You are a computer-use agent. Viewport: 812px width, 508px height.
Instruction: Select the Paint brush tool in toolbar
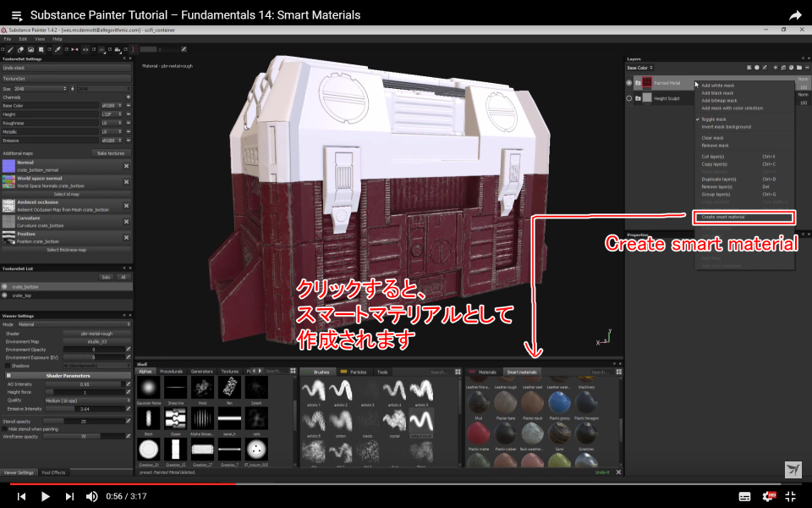tap(10, 49)
